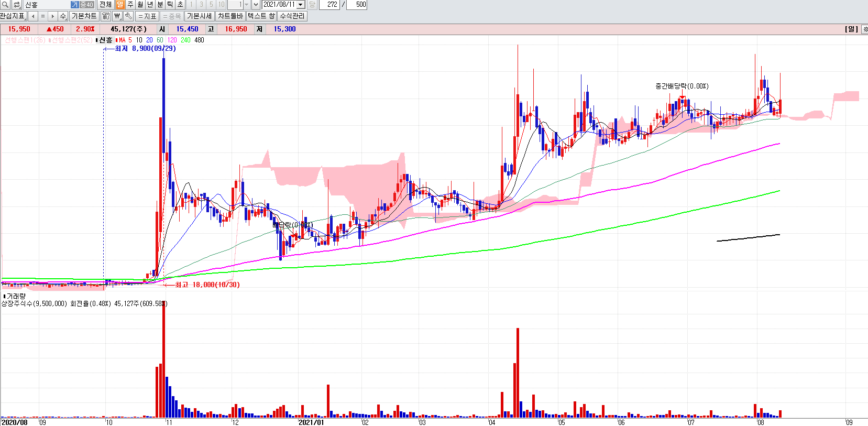Click the [일] period indicator label
The width and height of the screenshot is (868, 426).
point(851,29)
